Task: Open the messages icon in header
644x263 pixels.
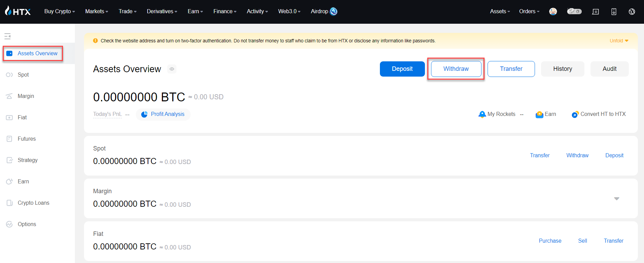Action: click(596, 12)
